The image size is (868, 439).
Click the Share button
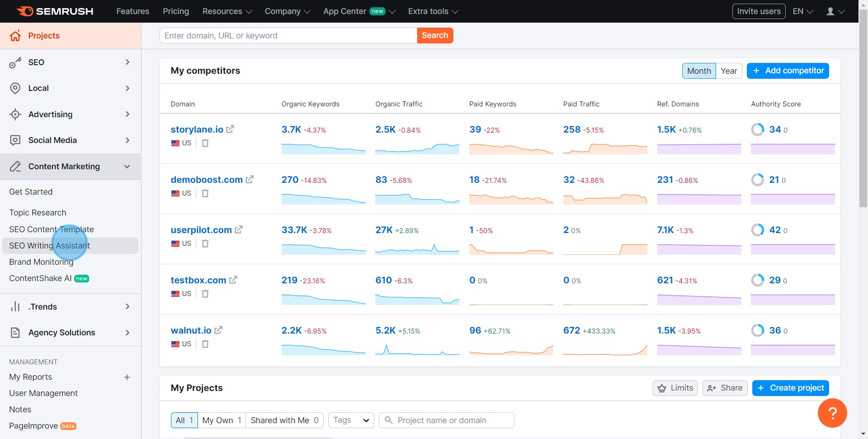click(725, 388)
